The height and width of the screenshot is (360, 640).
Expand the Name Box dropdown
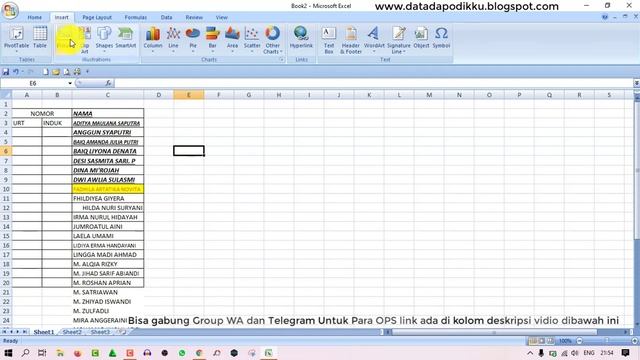(70, 83)
